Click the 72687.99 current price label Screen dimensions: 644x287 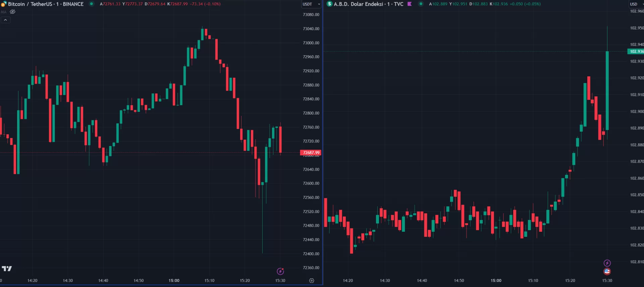pos(311,153)
